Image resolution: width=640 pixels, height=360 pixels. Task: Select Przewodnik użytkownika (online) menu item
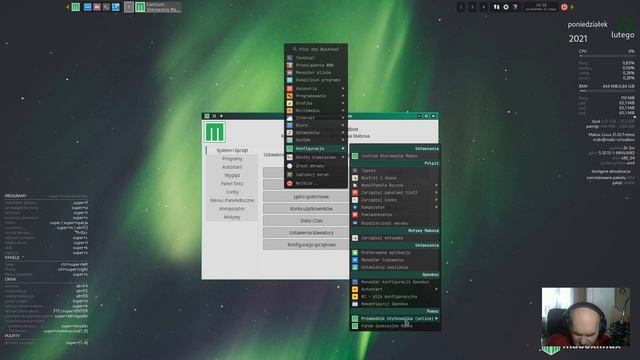tap(395, 319)
